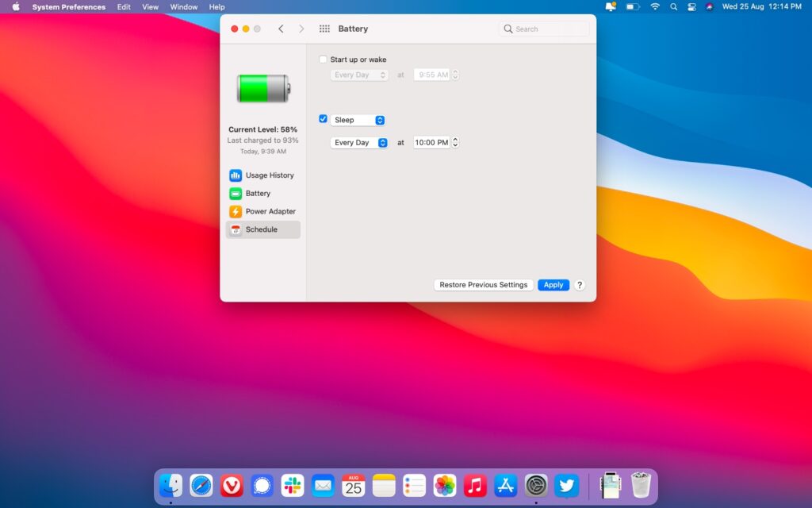Launch Twitter from the Dock
Viewport: 812px width, 508px height.
(x=566, y=485)
